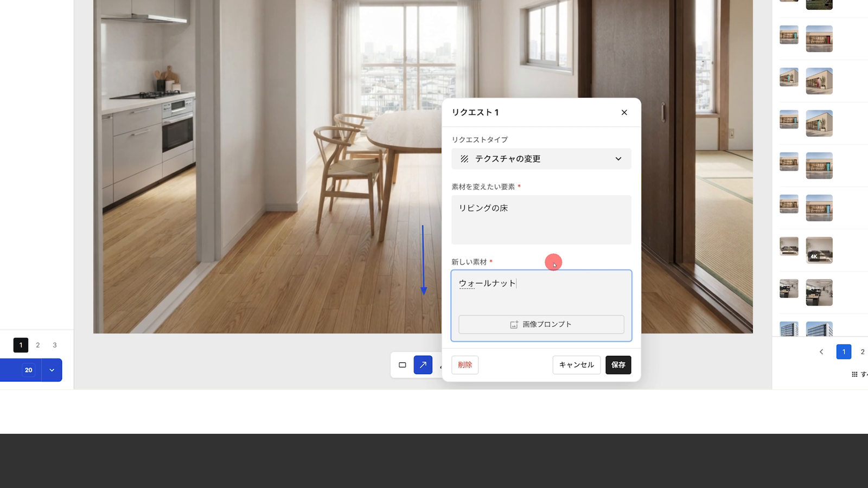Click the キャンセル button
The width and height of the screenshot is (868, 488).
tap(577, 365)
